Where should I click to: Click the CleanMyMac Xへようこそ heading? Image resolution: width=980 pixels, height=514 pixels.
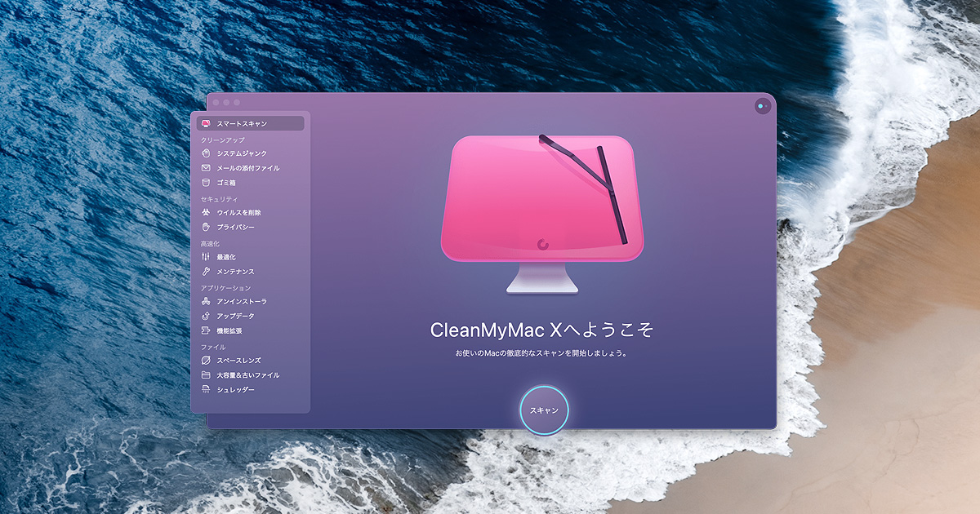[542, 330]
